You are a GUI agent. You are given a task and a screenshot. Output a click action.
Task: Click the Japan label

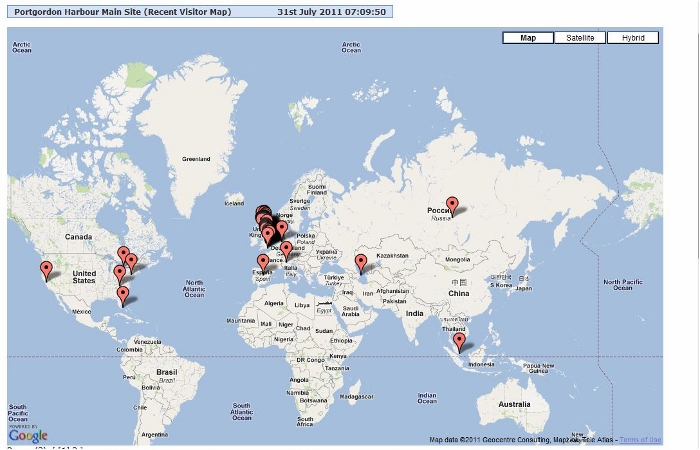(524, 288)
